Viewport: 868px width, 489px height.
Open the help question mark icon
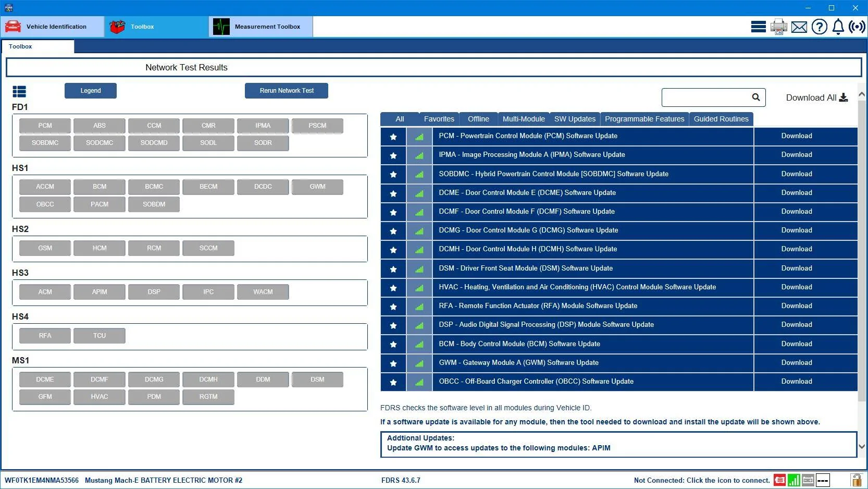pyautogui.click(x=820, y=27)
